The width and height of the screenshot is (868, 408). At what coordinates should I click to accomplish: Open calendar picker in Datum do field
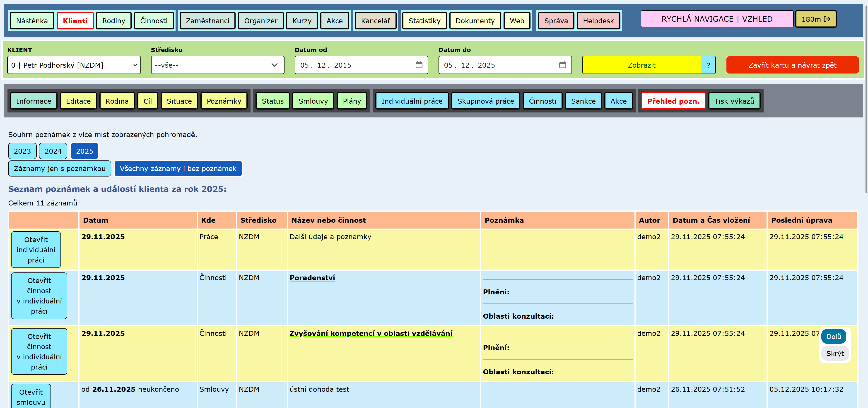(562, 65)
